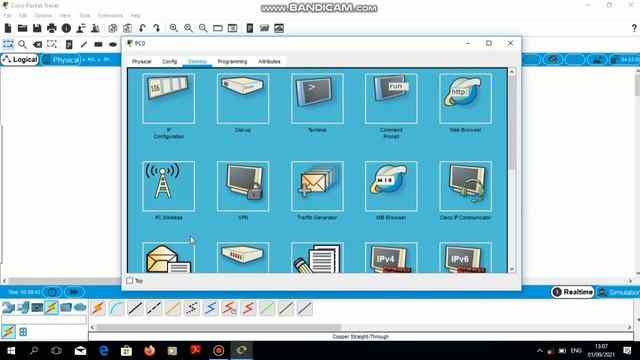Image resolution: width=640 pixels, height=360 pixels.
Task: Select the Desktop tab in PC0
Action: click(197, 61)
